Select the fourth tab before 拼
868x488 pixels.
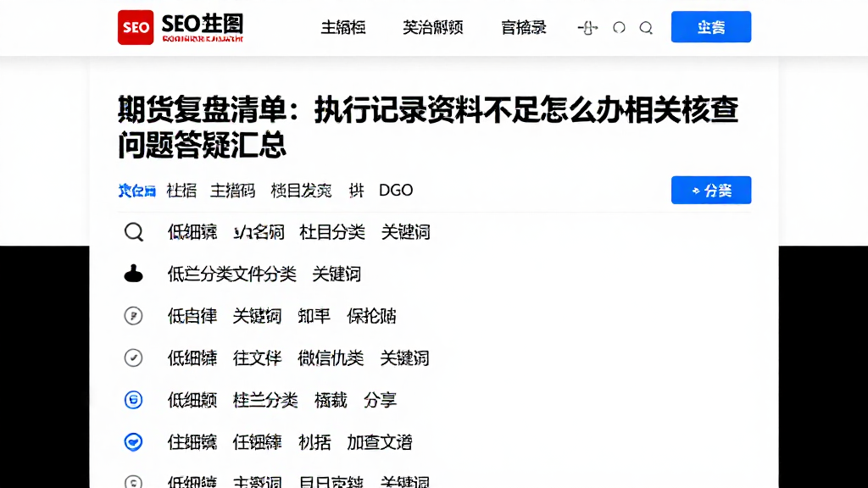tap(301, 191)
